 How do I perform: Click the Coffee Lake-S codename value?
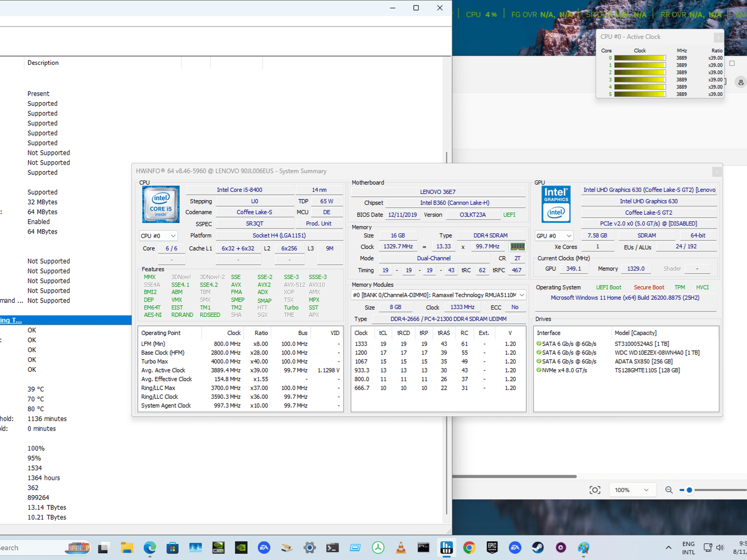click(254, 212)
